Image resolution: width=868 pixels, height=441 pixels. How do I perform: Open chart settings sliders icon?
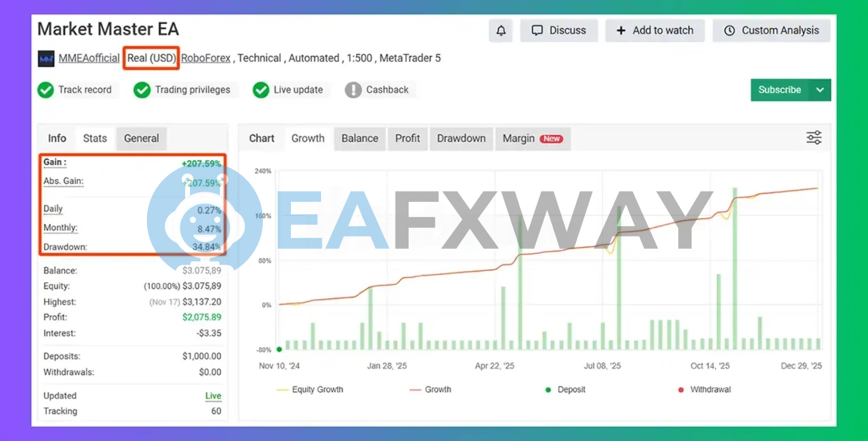point(814,138)
